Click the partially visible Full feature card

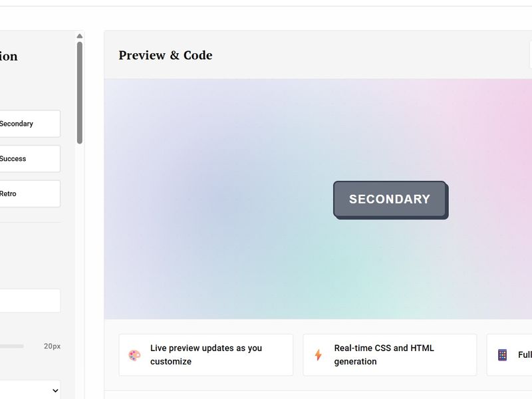(x=512, y=354)
